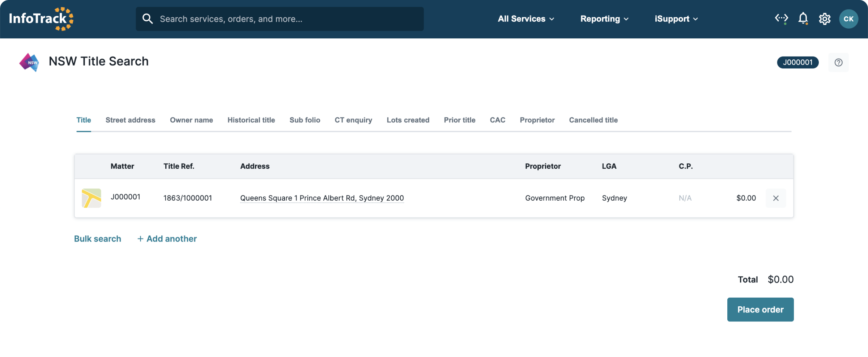
Task: Open the Lots created tab
Action: pos(408,120)
